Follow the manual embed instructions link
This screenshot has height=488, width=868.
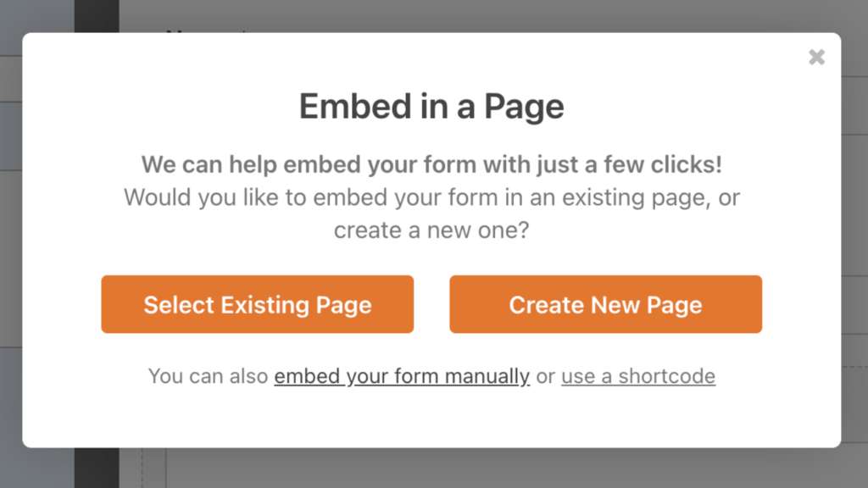pos(402,375)
